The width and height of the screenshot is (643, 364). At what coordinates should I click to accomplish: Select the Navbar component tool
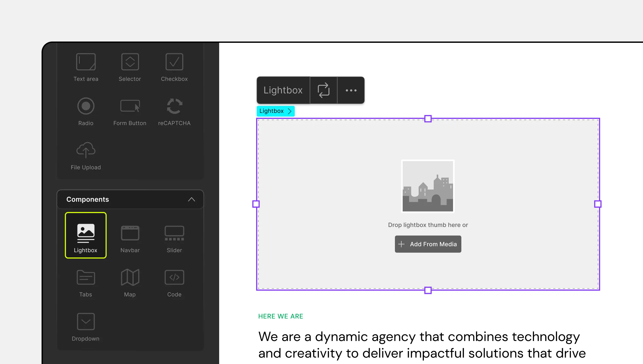130,238
